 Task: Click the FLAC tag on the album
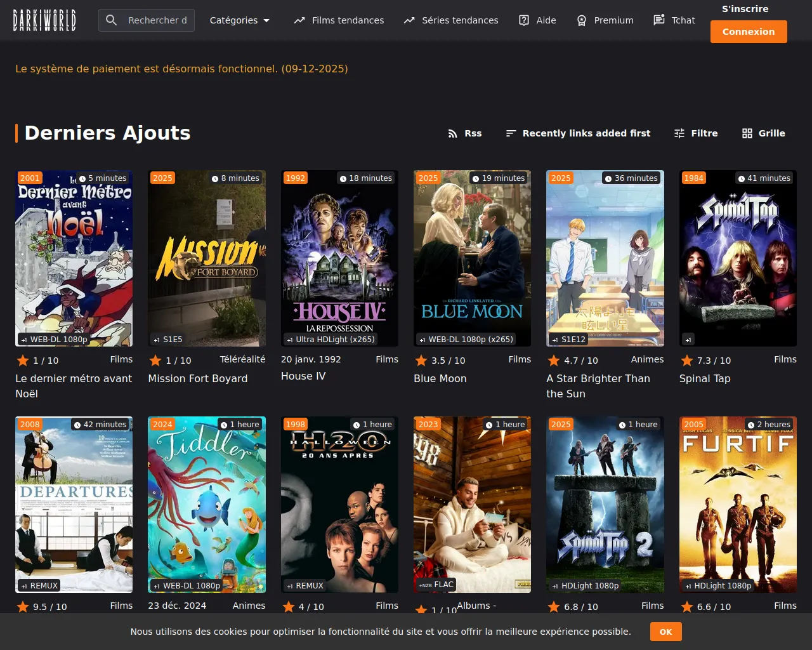[x=436, y=585]
